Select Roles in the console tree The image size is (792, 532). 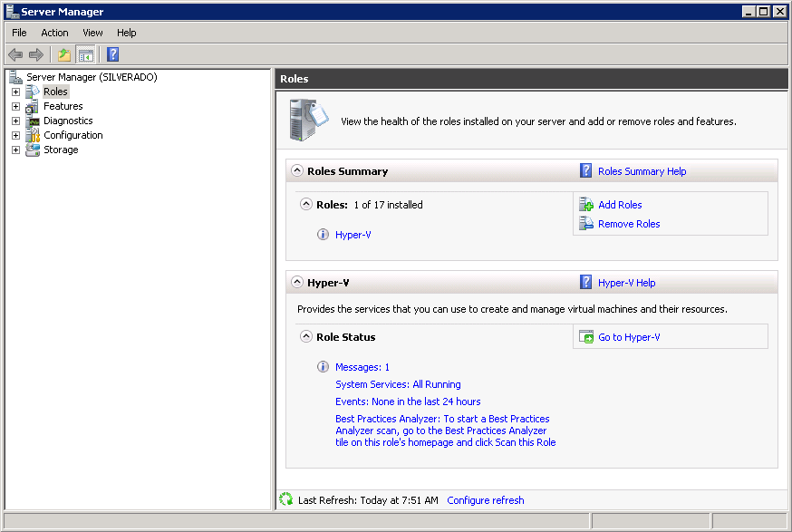55,92
